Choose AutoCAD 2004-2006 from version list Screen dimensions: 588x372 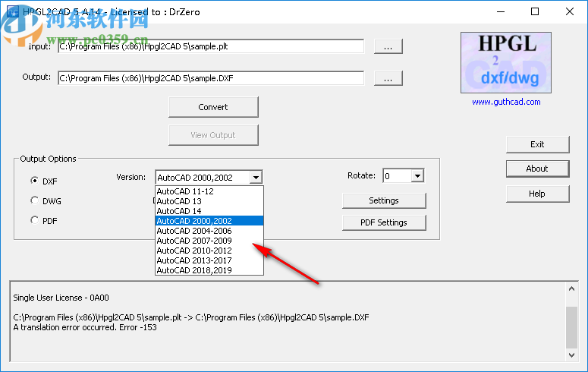[209, 231]
